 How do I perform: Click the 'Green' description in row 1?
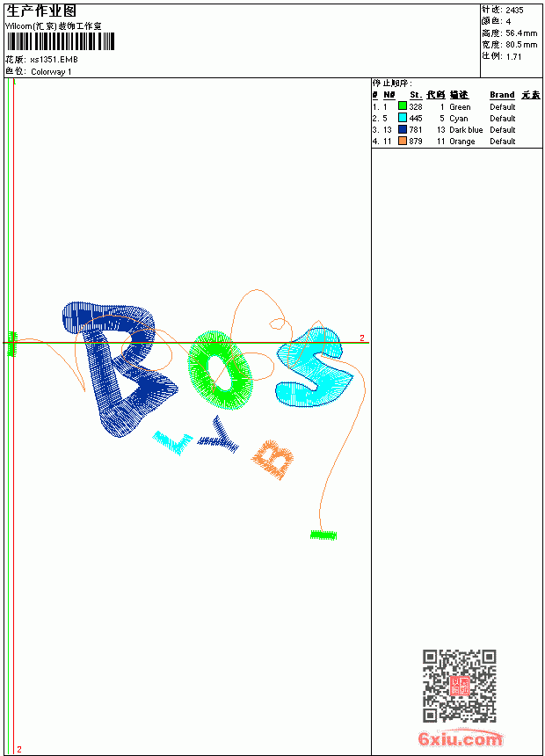(460, 107)
